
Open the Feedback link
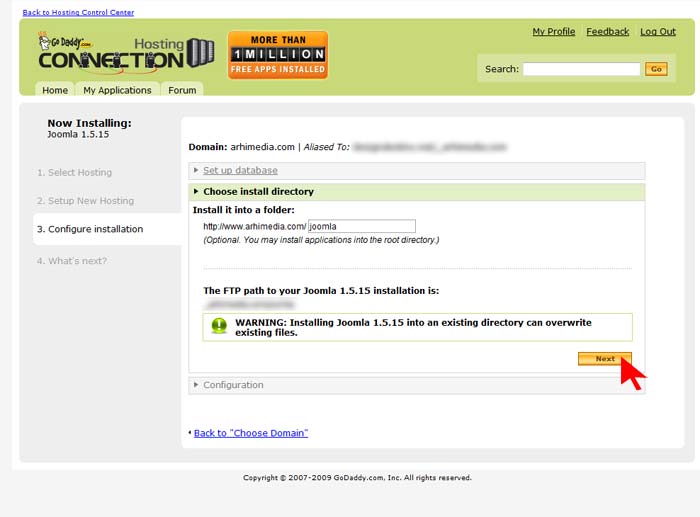point(608,32)
